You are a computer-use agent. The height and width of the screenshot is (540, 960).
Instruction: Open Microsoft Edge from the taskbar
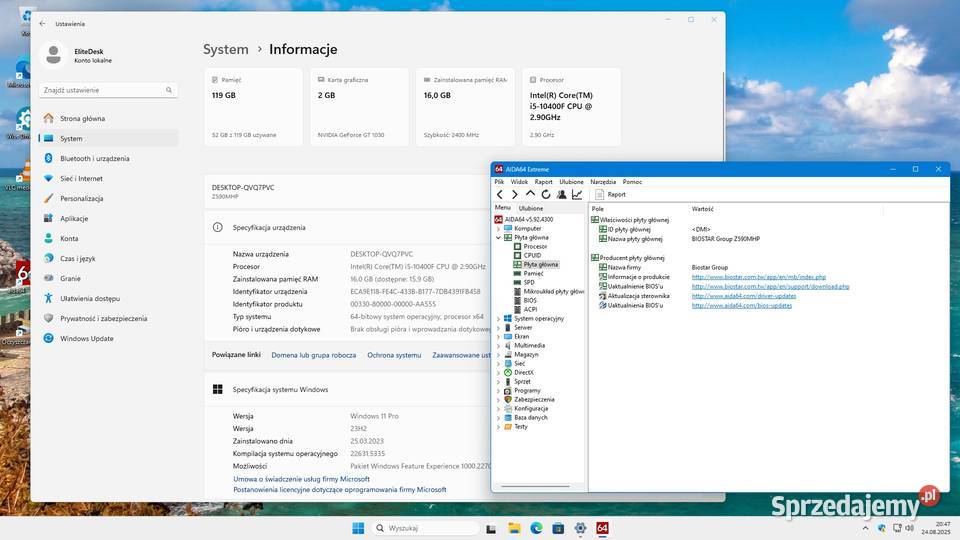[x=536, y=528]
